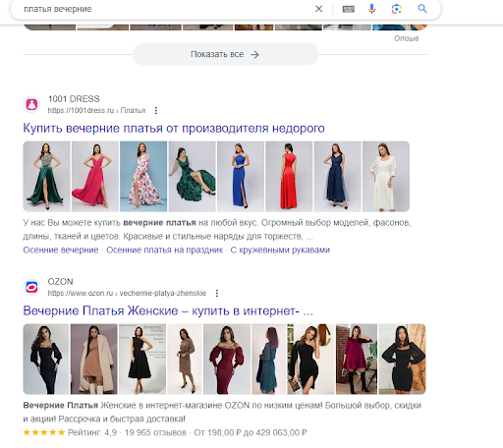Open OZON burgundy off-shoulder dress thumbnail
This screenshot has height=448, width=503.
point(227,359)
